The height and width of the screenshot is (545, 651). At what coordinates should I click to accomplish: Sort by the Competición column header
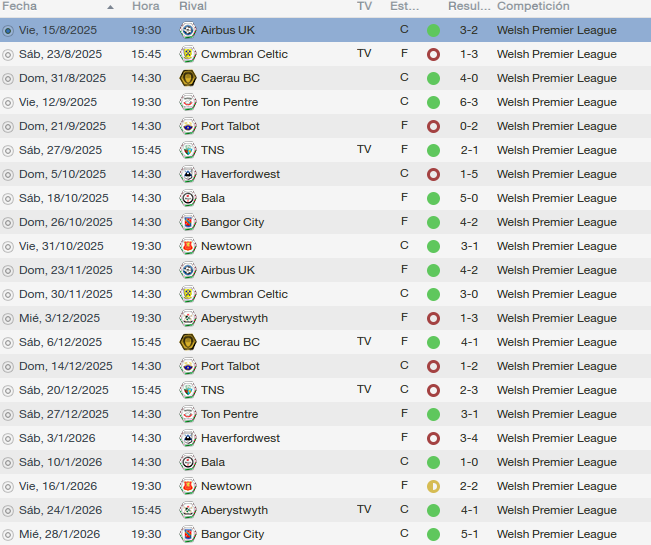click(533, 6)
